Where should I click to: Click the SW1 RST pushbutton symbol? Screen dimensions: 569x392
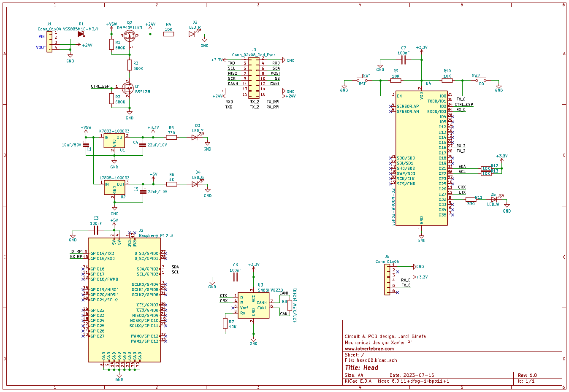362,80
